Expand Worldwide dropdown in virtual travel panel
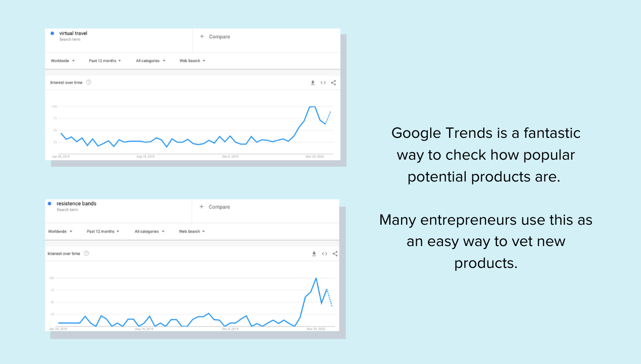The height and width of the screenshot is (364, 641). (63, 61)
